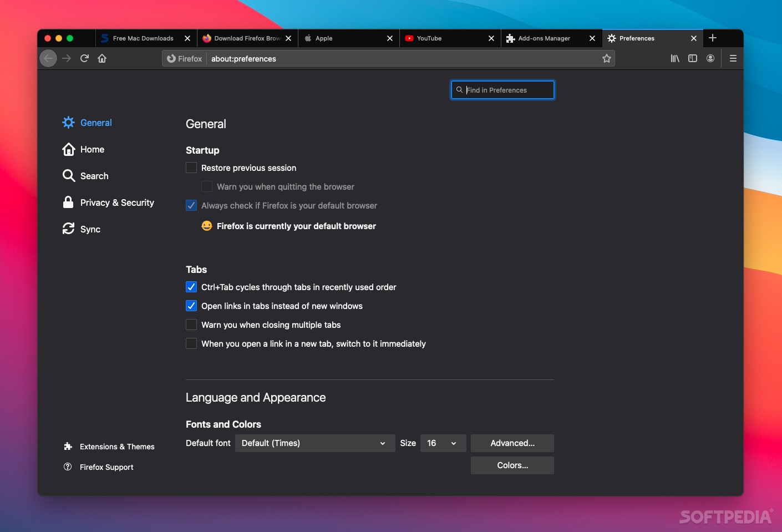
Task: Expand the Default (Times) font selector
Action: [x=314, y=443]
